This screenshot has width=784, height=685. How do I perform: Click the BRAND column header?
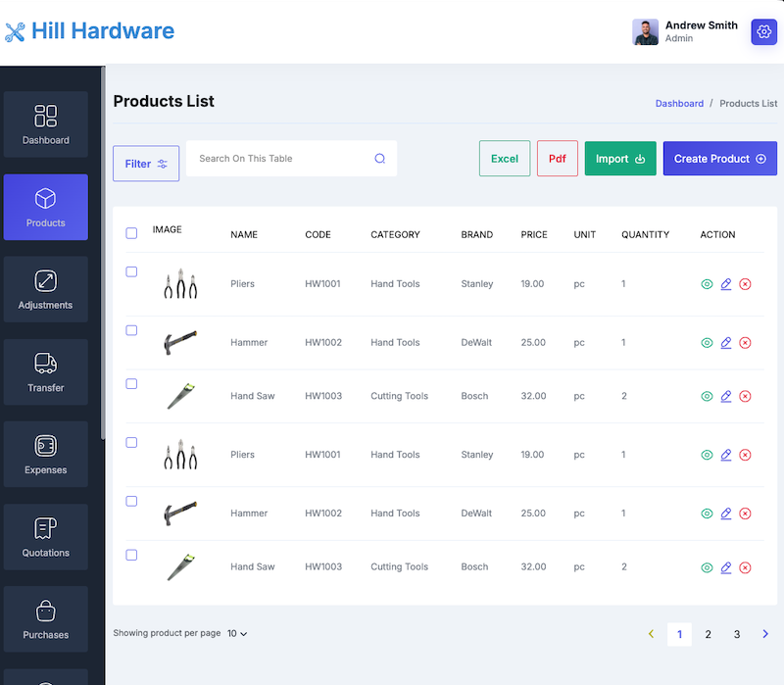(x=477, y=234)
